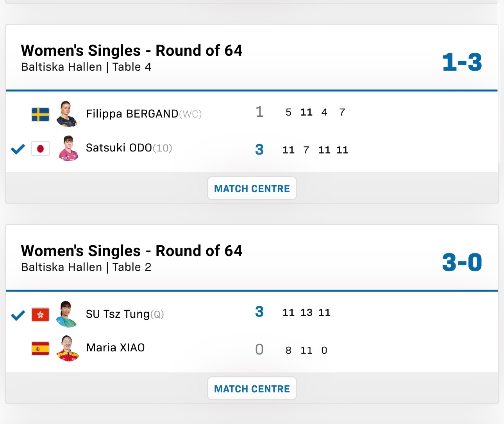504x424 pixels.
Task: Open Maria Xiao's player photo
Action: (68, 348)
